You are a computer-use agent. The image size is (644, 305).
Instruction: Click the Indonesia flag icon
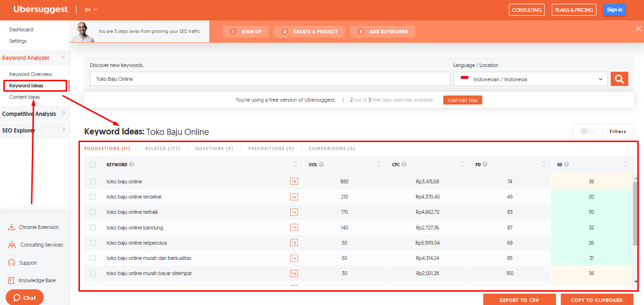(x=465, y=78)
